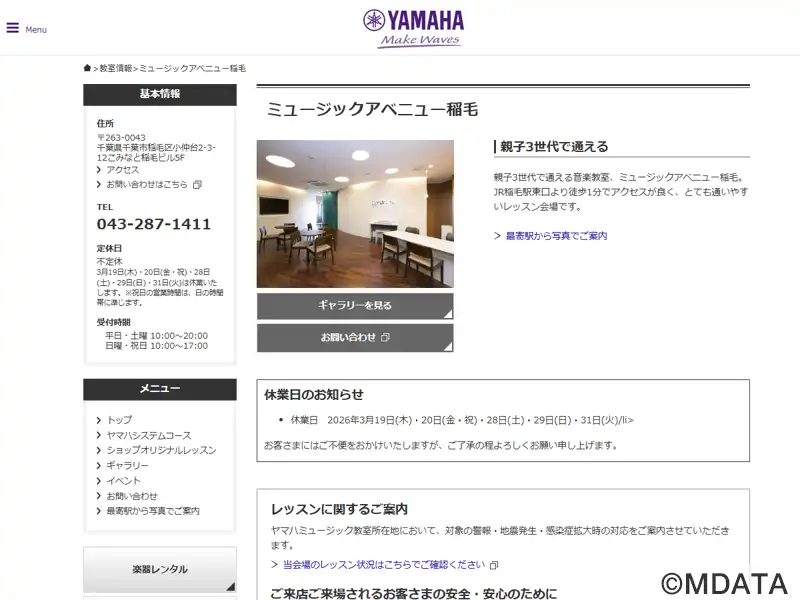800x600 pixels.
Task: Click the Yamaha Make Waves logo
Action: (414, 29)
